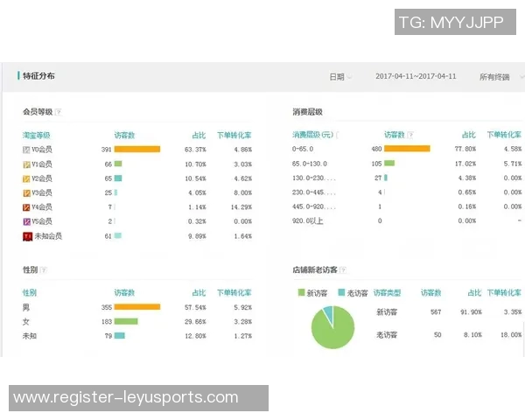Viewport: 525px width, 420px height.
Task: Click date range 2017-04-11~2017-04-11
Action: tap(416, 76)
